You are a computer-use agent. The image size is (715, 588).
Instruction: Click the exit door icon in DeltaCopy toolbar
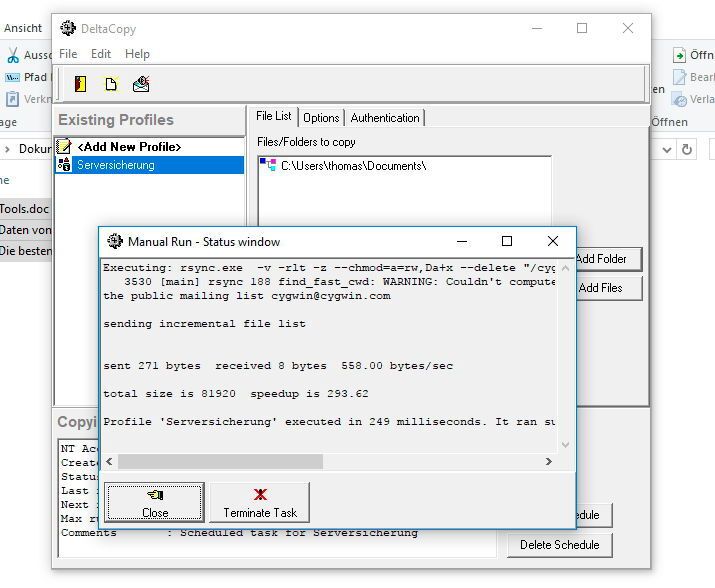[80, 84]
